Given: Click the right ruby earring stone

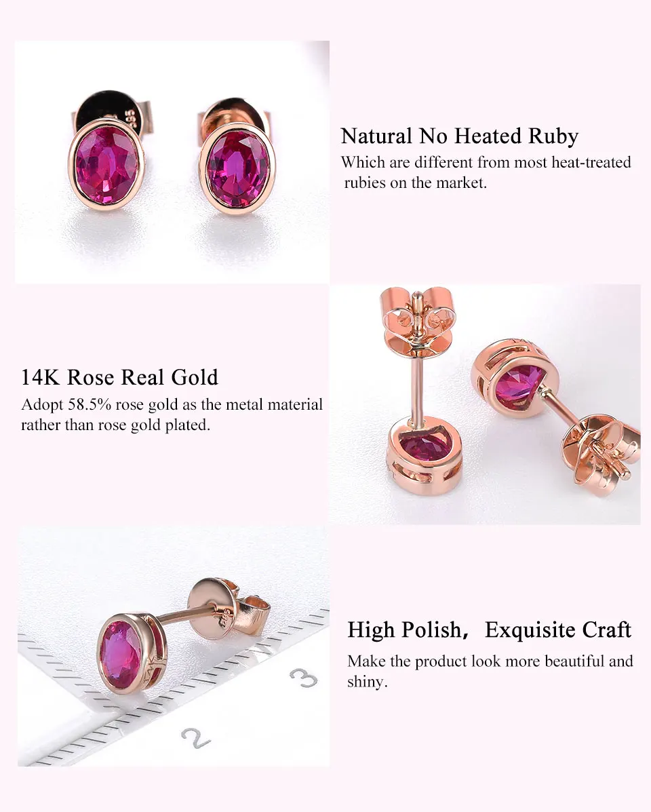Looking at the screenshot, I should pos(237,168).
